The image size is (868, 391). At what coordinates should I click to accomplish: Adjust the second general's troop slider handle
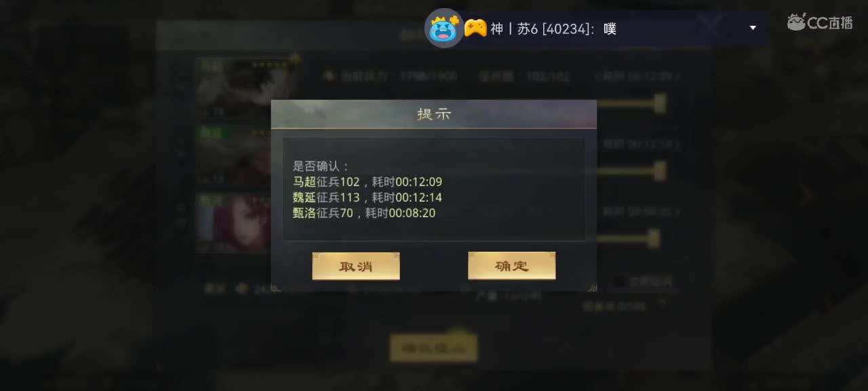(659, 171)
